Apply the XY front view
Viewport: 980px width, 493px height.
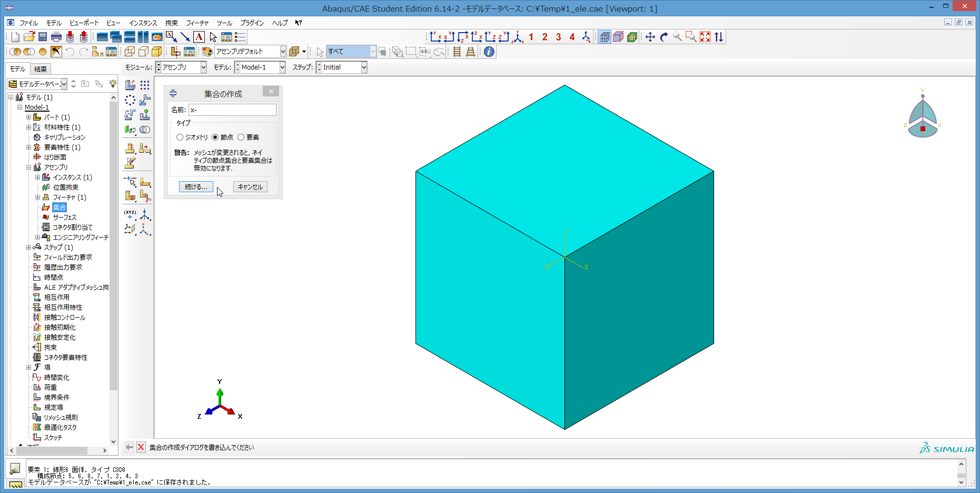[x=435, y=37]
